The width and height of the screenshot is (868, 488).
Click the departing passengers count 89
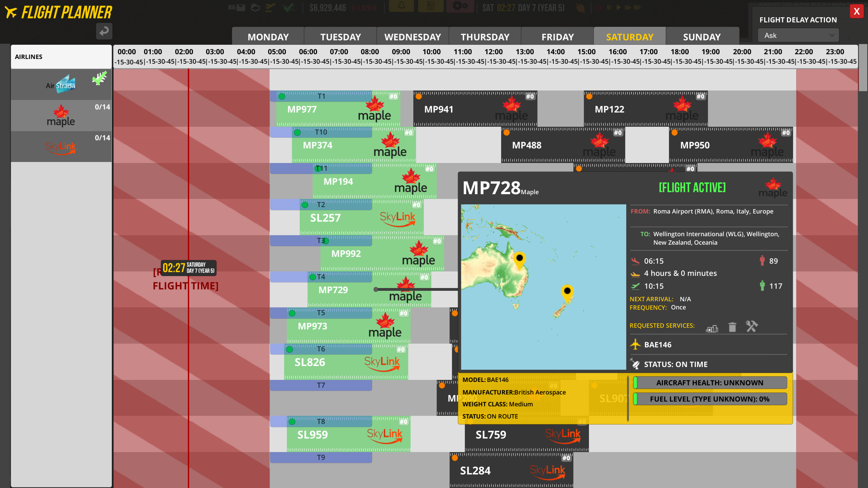point(773,261)
